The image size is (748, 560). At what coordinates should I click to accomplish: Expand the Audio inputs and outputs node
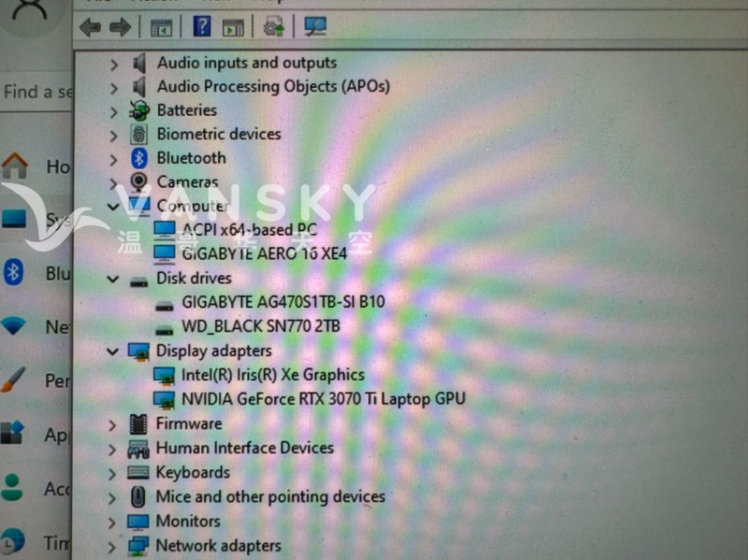pos(114,64)
